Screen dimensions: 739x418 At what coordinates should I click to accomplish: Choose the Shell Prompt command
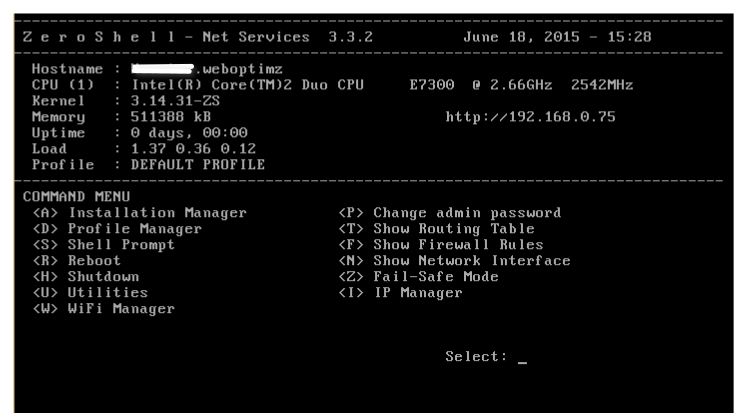pyautogui.click(x=104, y=245)
